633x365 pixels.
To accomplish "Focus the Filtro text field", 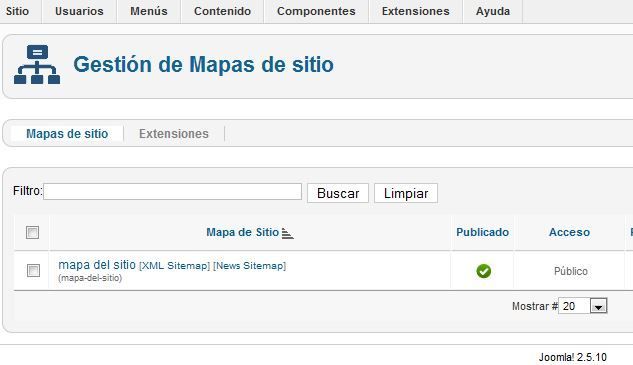I will click(x=172, y=191).
